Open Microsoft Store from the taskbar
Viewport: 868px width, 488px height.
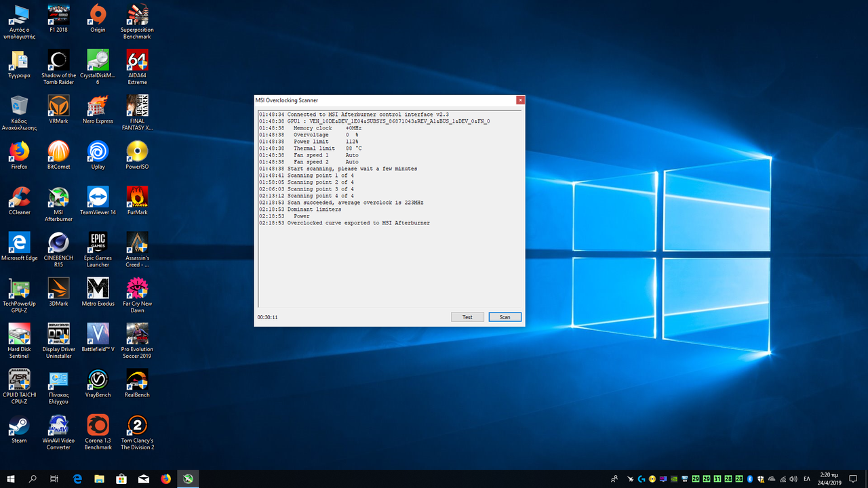point(121,479)
